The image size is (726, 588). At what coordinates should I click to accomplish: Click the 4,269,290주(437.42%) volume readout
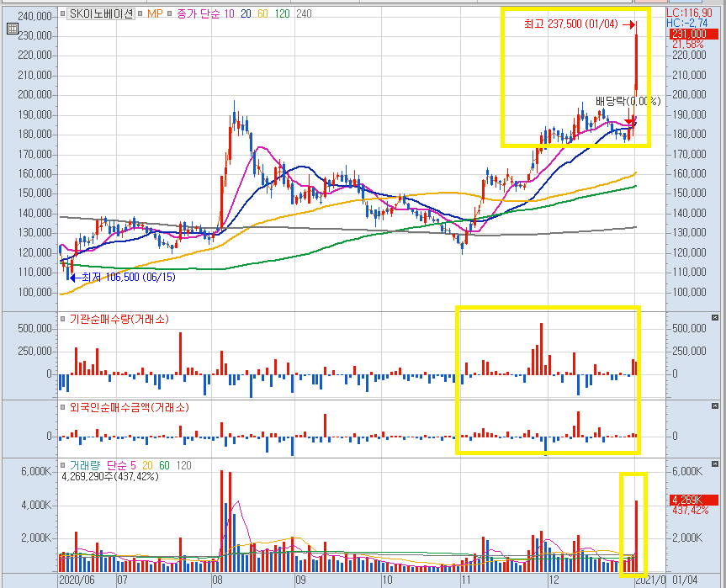pyautogui.click(x=110, y=476)
